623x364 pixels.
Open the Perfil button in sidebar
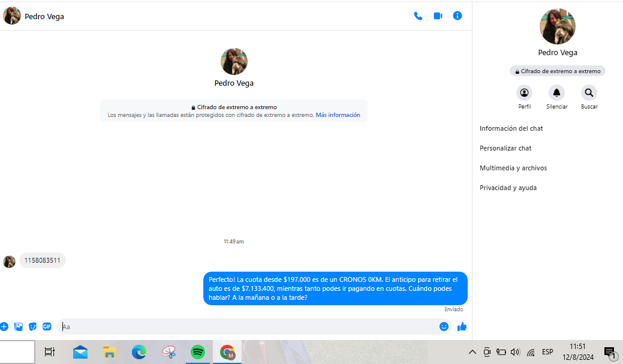tap(525, 93)
